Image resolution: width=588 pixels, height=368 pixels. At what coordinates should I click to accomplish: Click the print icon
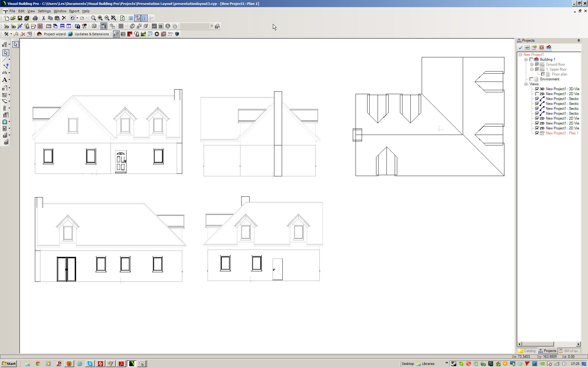[35, 18]
